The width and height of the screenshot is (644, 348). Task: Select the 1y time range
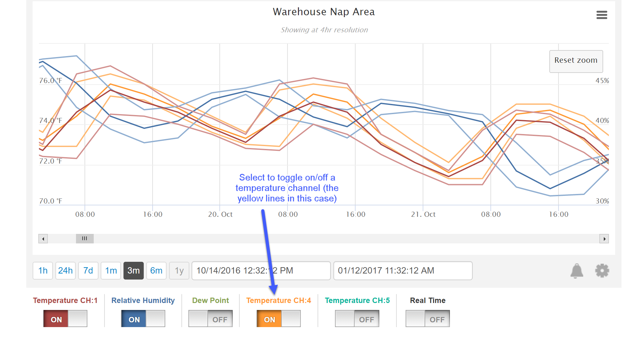coord(179,271)
